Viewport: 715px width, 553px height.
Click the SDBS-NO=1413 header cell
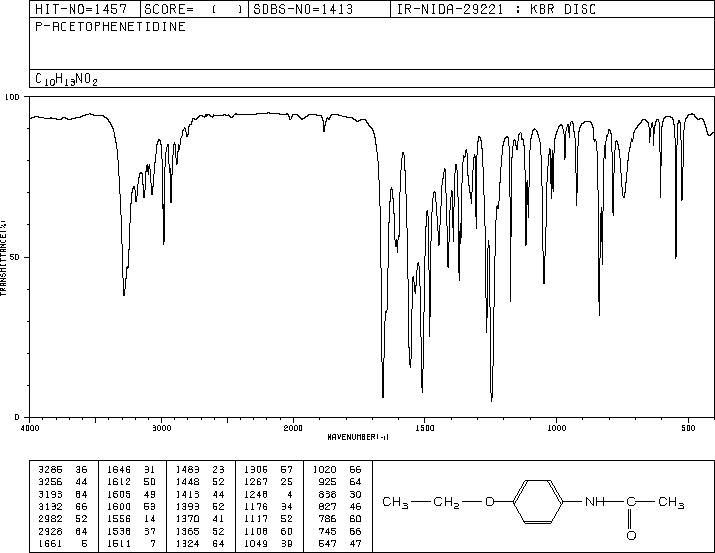(303, 9)
